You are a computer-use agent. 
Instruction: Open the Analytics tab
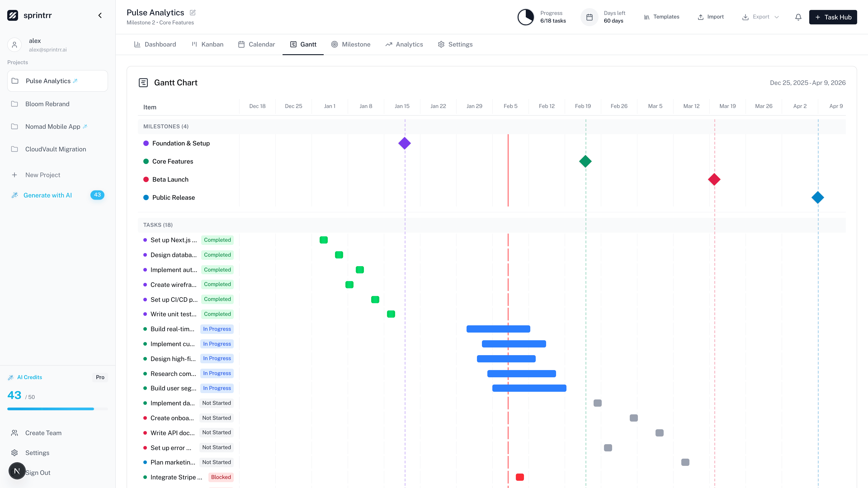404,44
